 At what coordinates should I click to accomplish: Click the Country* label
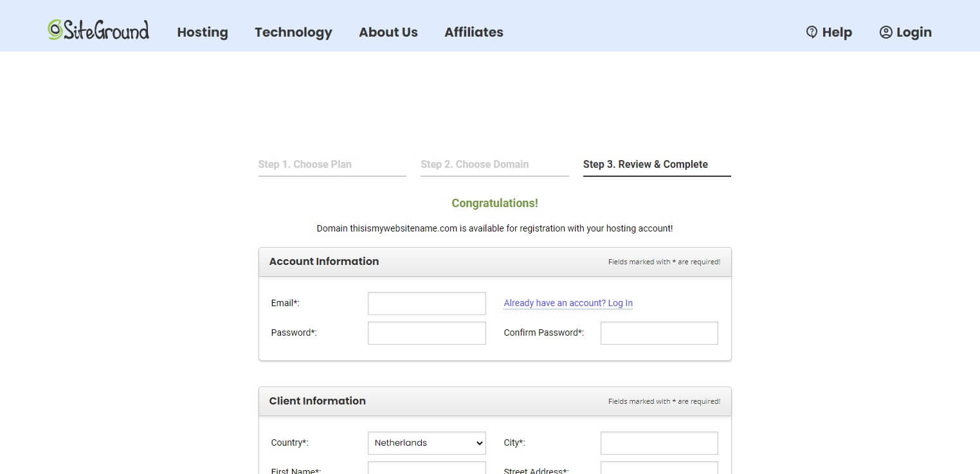[290, 442]
